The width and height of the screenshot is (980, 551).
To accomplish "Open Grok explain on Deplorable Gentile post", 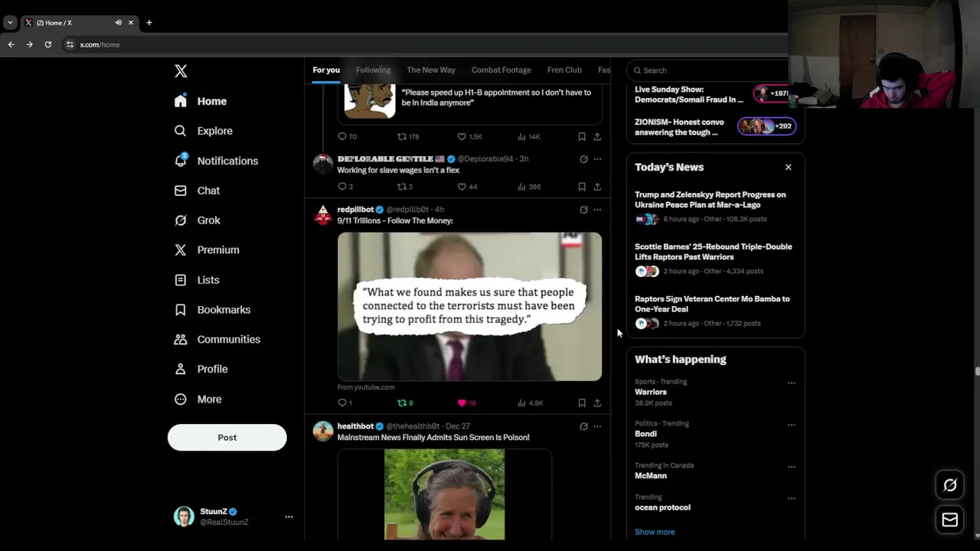I will pos(583,159).
